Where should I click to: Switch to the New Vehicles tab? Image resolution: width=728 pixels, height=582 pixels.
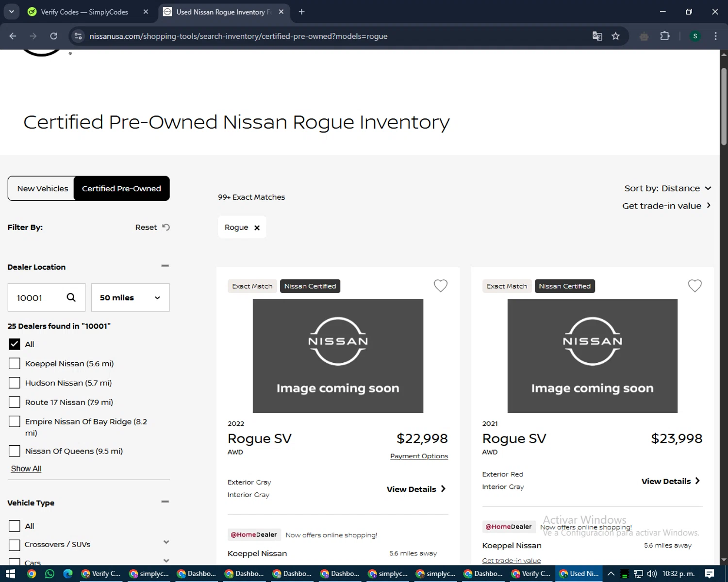click(x=43, y=188)
